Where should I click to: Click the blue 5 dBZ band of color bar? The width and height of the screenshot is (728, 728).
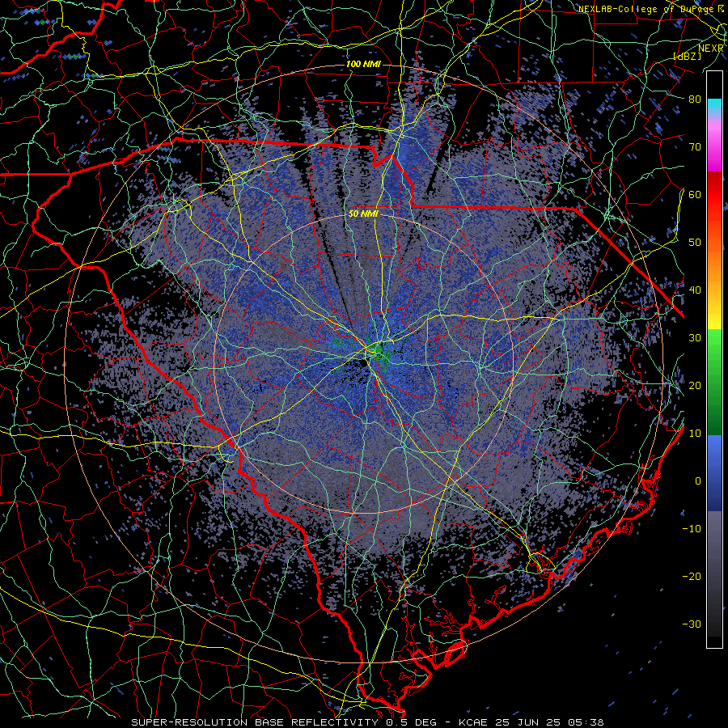[714, 457]
